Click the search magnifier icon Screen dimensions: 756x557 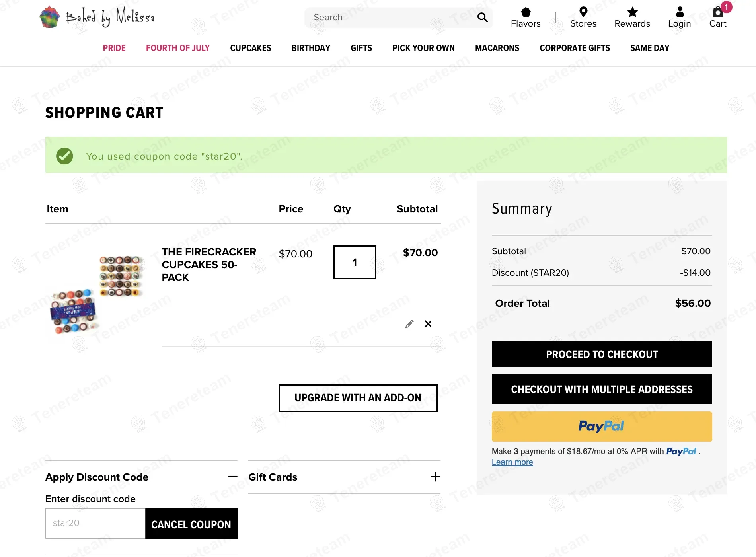[x=482, y=18]
